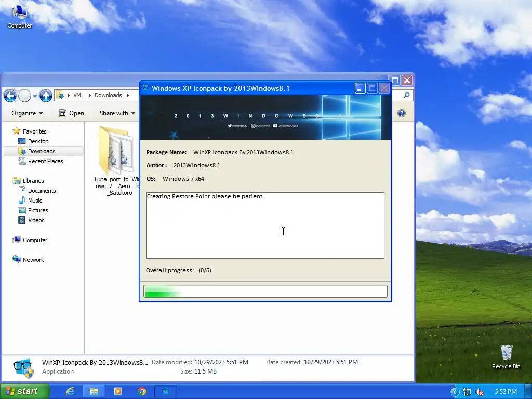Click the author value 2013WIndows8.1
This screenshot has width=532, height=399.
point(197,165)
